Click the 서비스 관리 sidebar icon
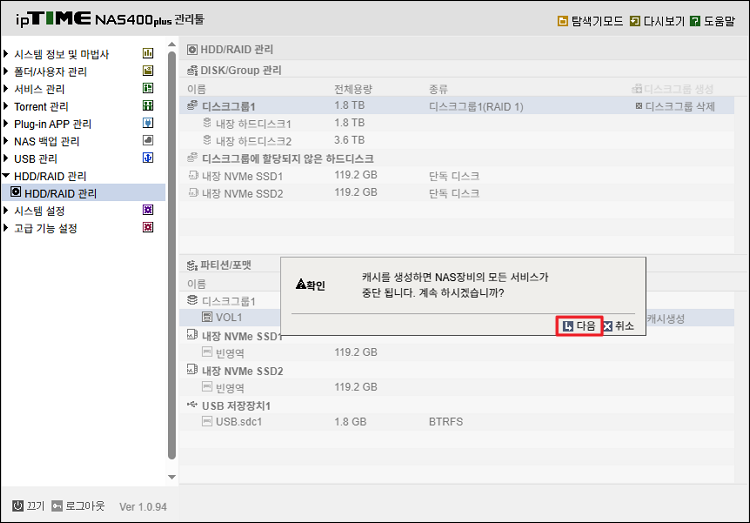 point(148,89)
